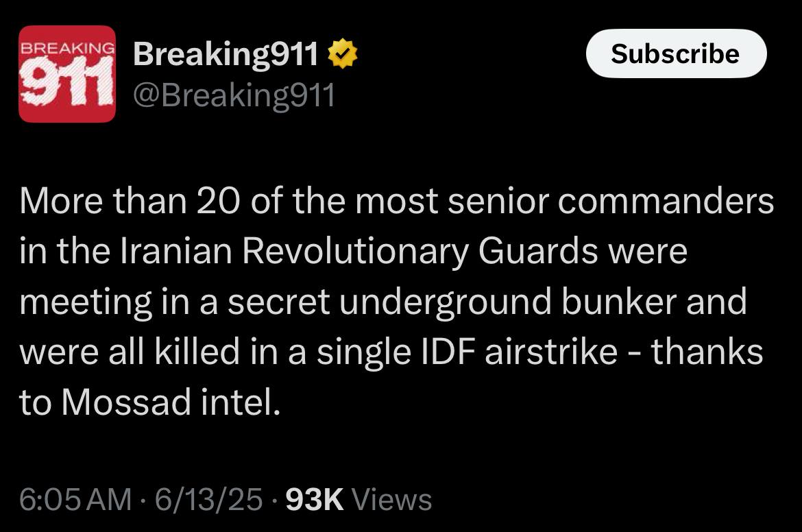Visit the @Breaking911 handle
The width and height of the screenshot is (802, 532).
coord(234,95)
